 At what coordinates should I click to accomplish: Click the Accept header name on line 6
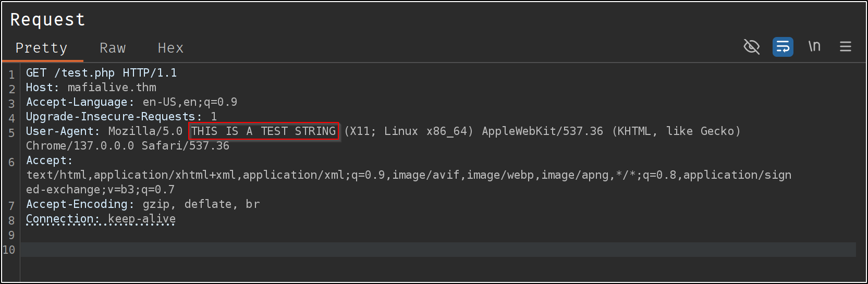(x=49, y=160)
